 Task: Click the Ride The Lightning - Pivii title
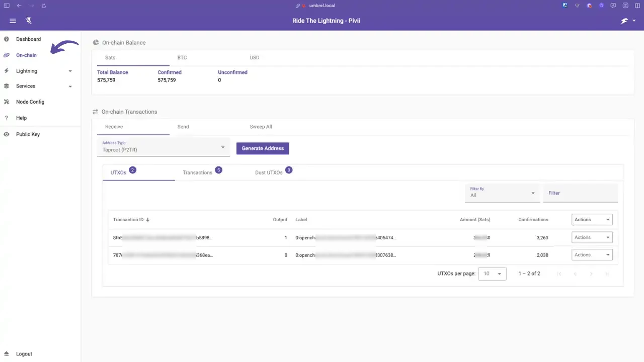tap(327, 21)
